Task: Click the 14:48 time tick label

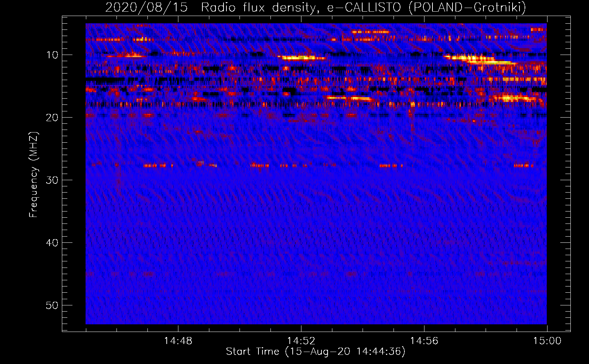Action: pos(178,341)
